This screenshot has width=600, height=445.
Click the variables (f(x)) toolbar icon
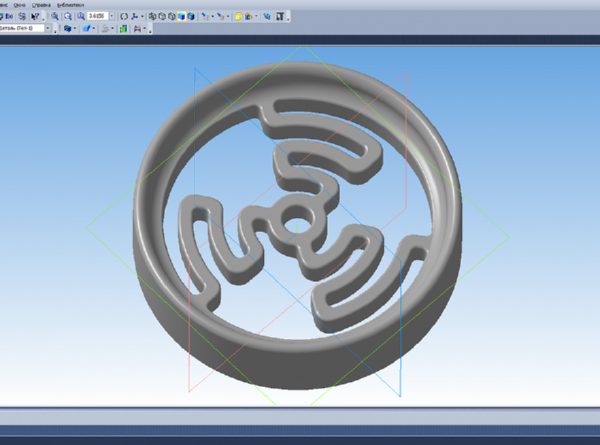click(x=9, y=16)
